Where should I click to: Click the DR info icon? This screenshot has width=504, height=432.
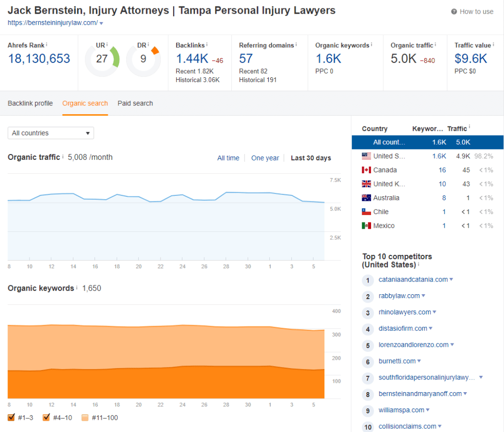[148, 44]
